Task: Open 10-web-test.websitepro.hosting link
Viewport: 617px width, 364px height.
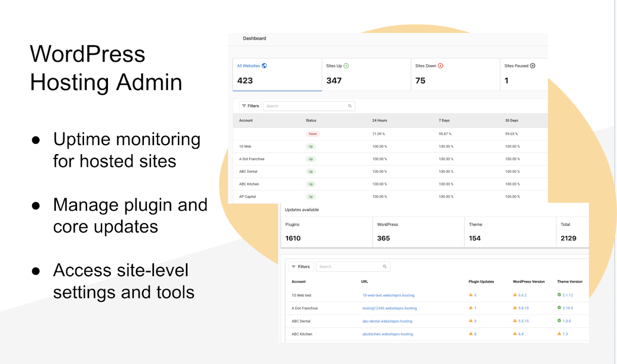Action: point(388,296)
